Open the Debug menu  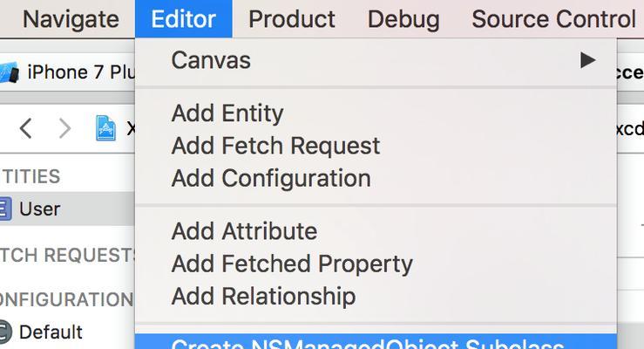(x=403, y=19)
